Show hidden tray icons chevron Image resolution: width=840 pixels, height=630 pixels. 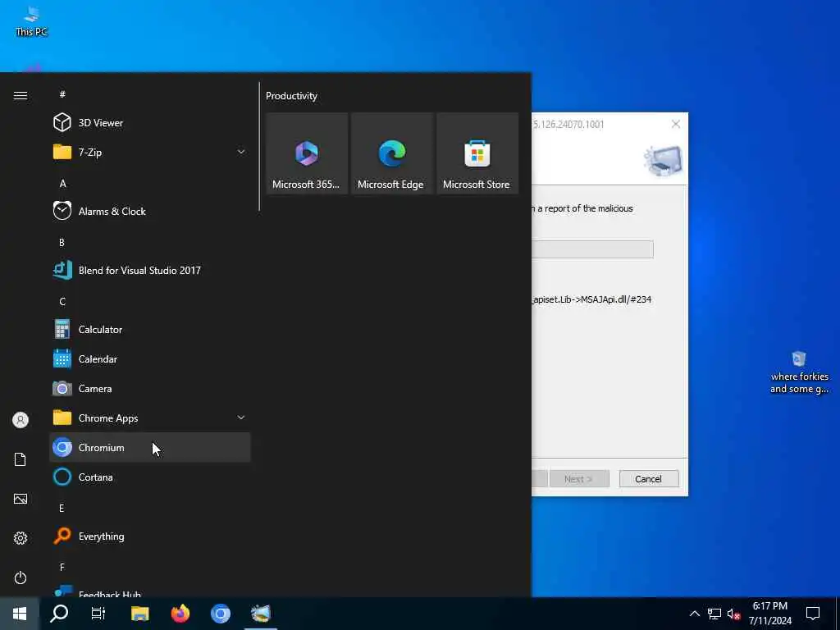click(x=694, y=614)
